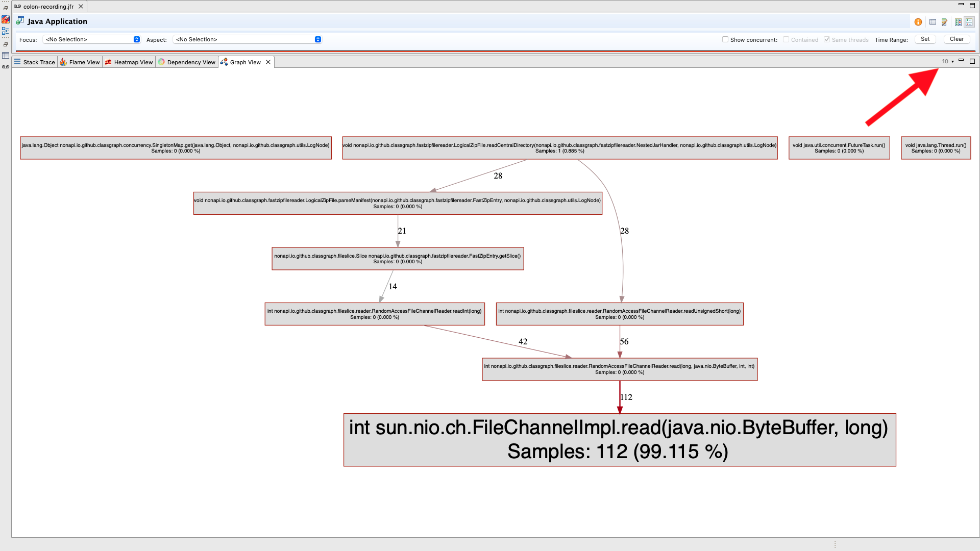Click the recording tape icon in left sidebar
This screenshot has height=551, width=980.
click(x=6, y=67)
